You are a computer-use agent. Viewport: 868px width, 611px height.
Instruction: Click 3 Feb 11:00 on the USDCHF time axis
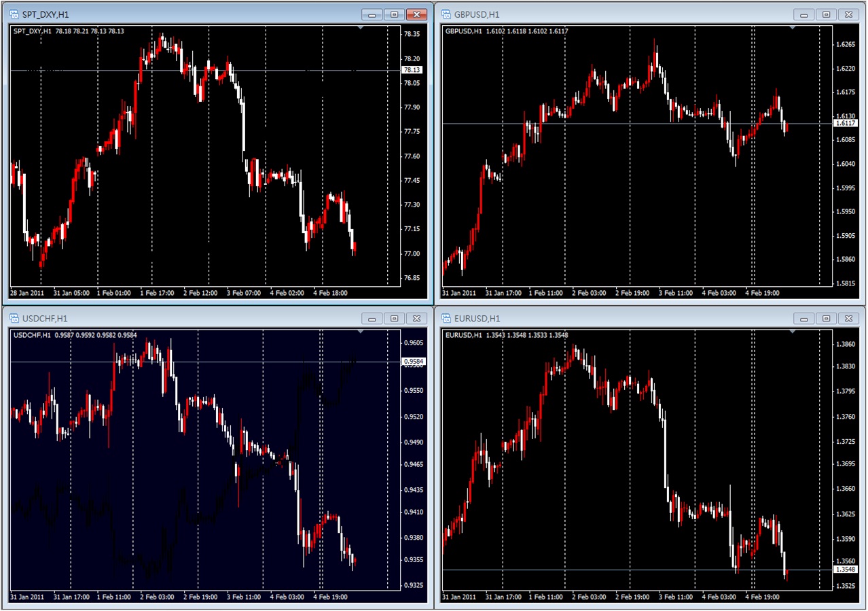[x=242, y=597]
